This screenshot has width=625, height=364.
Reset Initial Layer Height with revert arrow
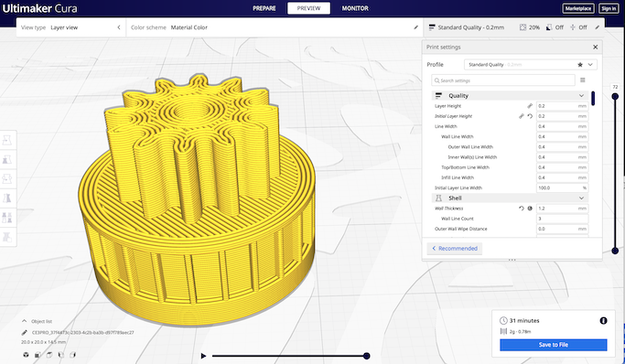pos(530,116)
